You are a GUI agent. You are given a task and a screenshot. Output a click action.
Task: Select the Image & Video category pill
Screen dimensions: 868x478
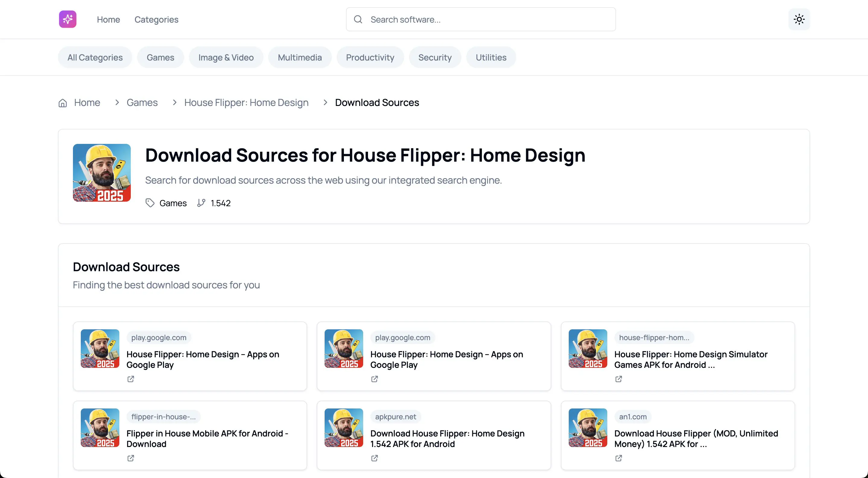(226, 57)
